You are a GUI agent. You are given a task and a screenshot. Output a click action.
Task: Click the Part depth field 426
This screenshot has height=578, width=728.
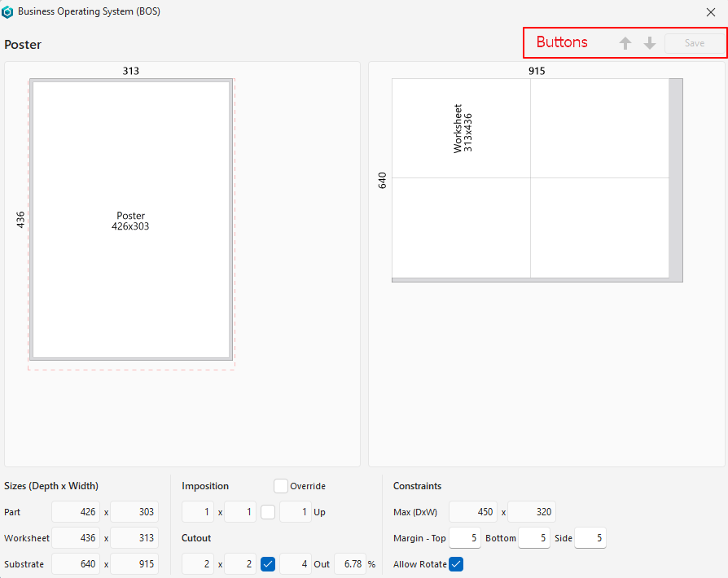pyautogui.click(x=76, y=512)
